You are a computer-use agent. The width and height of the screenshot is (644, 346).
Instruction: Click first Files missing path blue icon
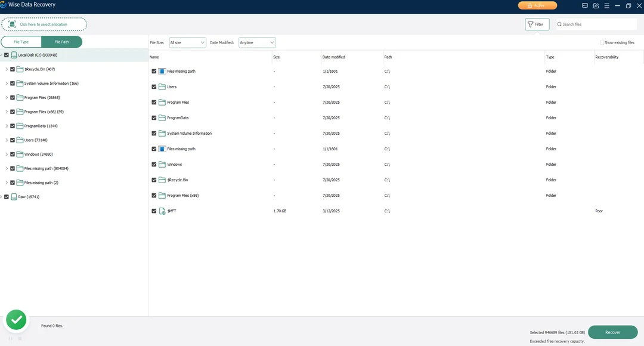(162, 71)
